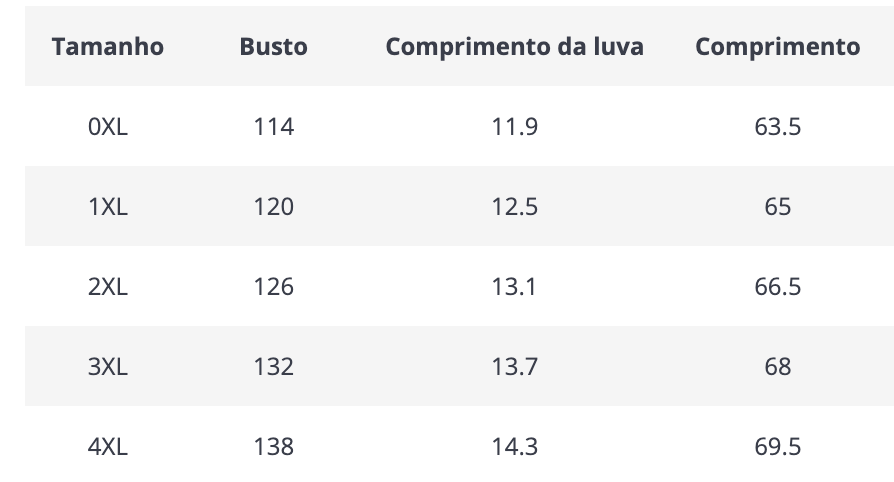Click the bust value 126
This screenshot has width=894, height=482.
click(x=274, y=286)
